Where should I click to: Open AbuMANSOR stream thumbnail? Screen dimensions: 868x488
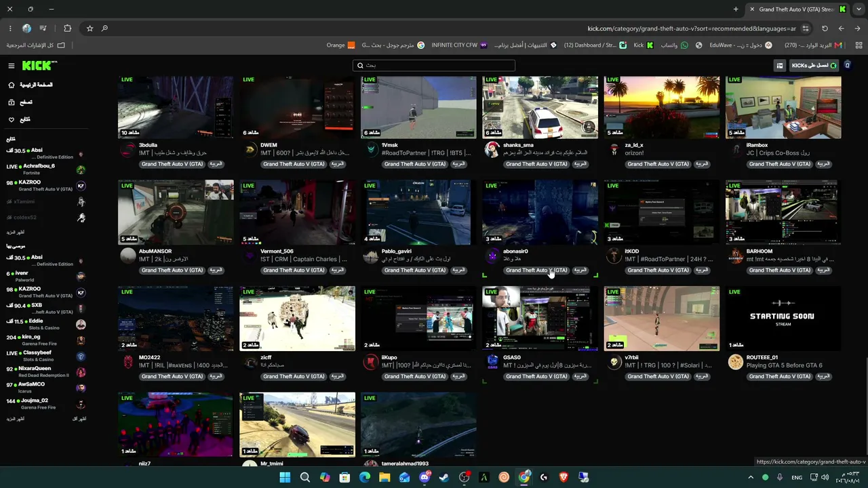point(176,213)
